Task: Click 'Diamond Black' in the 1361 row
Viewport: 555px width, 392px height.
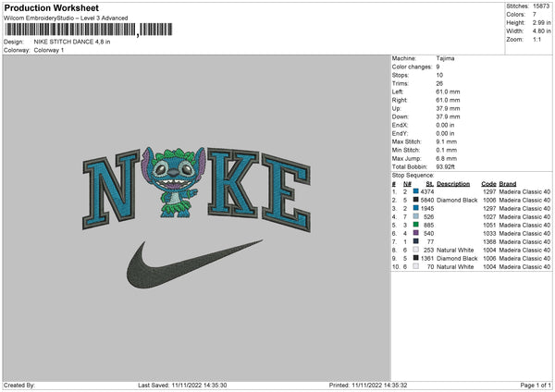Action: [x=457, y=258]
